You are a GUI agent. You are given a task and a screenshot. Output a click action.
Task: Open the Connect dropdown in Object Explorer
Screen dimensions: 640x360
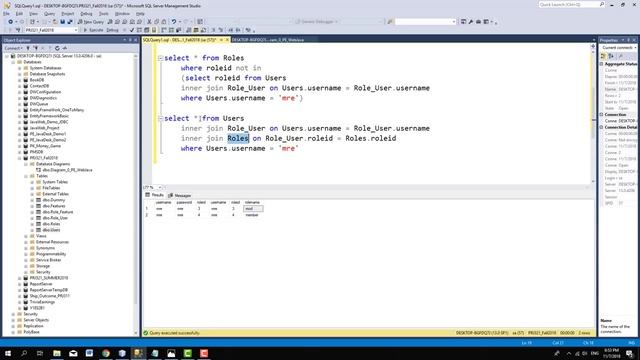tap(13, 48)
